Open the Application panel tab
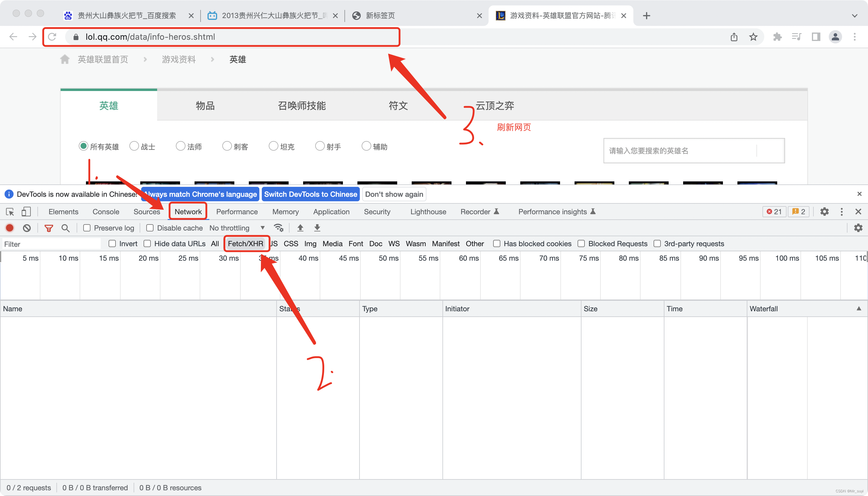Screen dimensions: 868x496 pyautogui.click(x=331, y=212)
